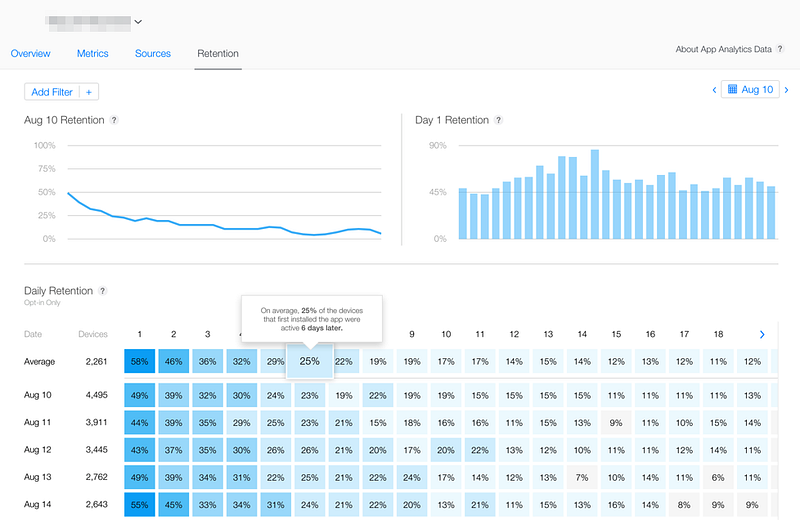Viewport: 800px width, 520px height.
Task: Click the plus icon beside Add Filter
Action: coord(89,92)
